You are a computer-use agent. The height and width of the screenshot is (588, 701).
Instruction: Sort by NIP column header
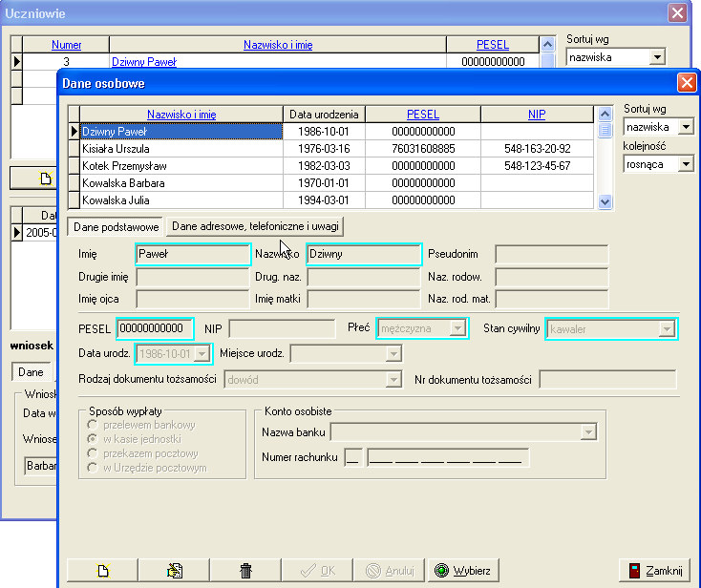[x=537, y=115]
